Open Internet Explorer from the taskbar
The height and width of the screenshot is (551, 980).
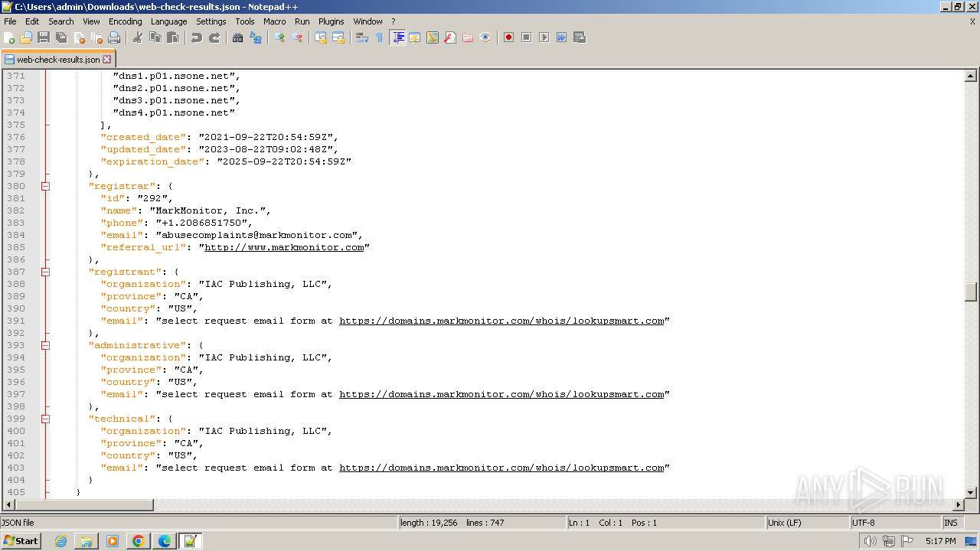point(60,541)
